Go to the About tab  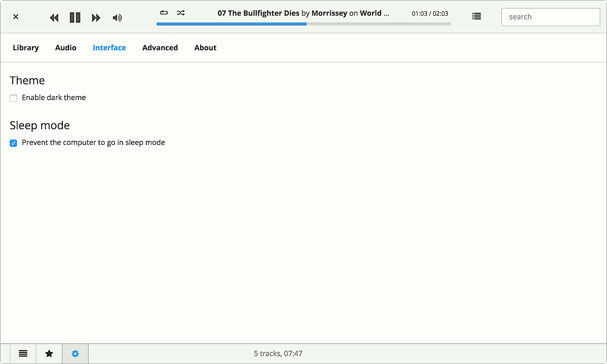click(x=205, y=48)
